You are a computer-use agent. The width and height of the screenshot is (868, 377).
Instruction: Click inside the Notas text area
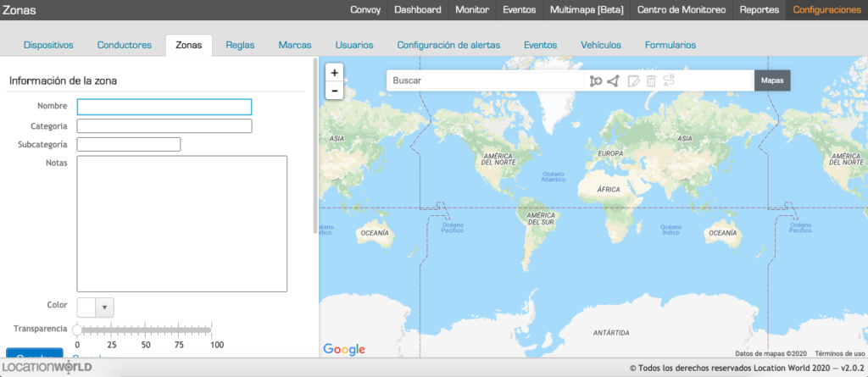point(182,224)
